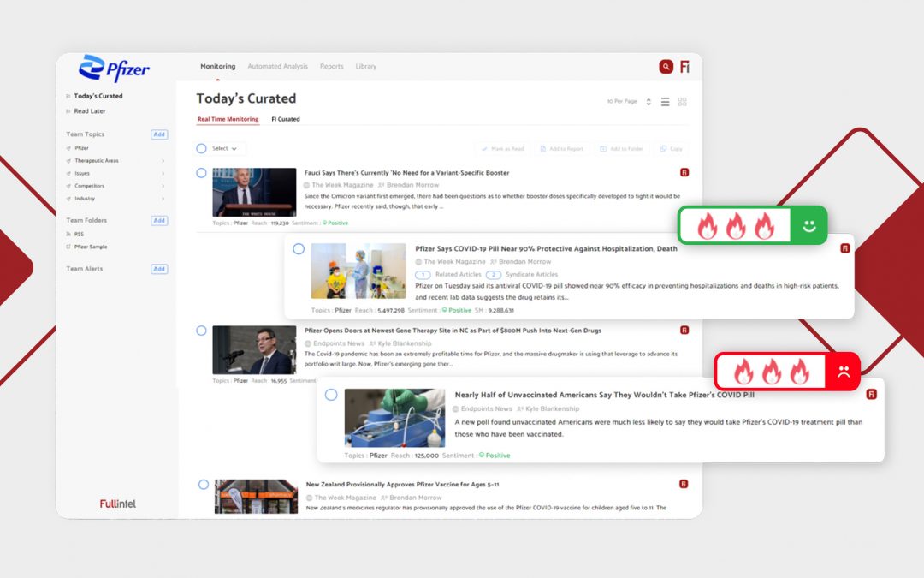Open the Monitoring menu tab

tap(217, 66)
